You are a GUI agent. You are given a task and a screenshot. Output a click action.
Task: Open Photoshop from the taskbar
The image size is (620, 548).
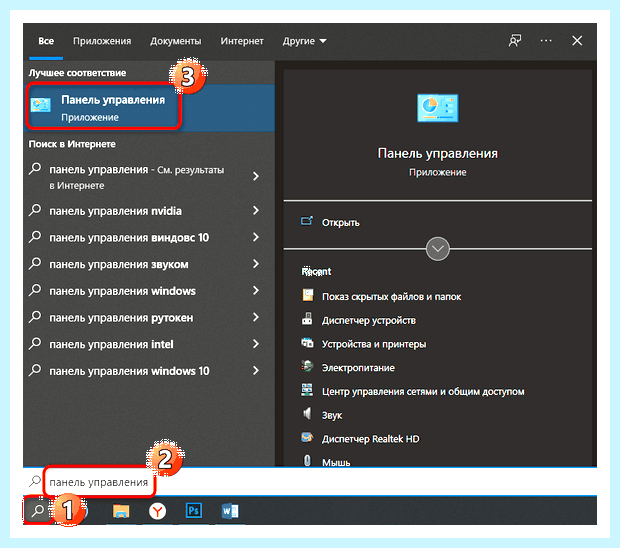point(194,511)
